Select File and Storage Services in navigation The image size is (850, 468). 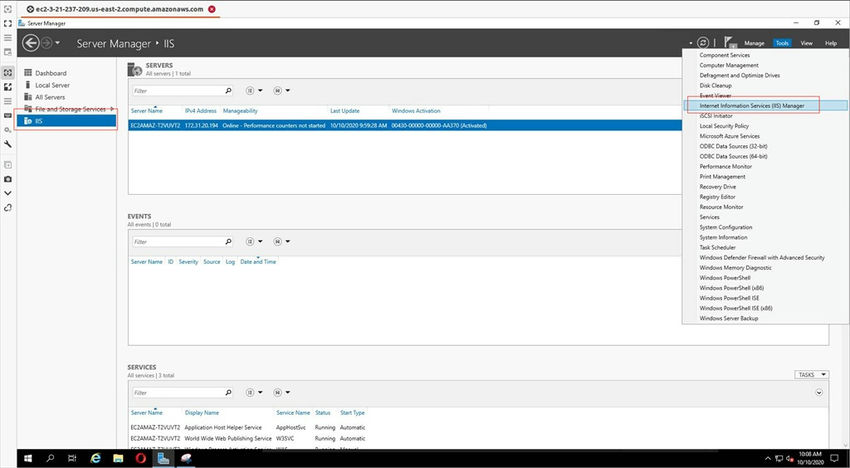coord(70,109)
